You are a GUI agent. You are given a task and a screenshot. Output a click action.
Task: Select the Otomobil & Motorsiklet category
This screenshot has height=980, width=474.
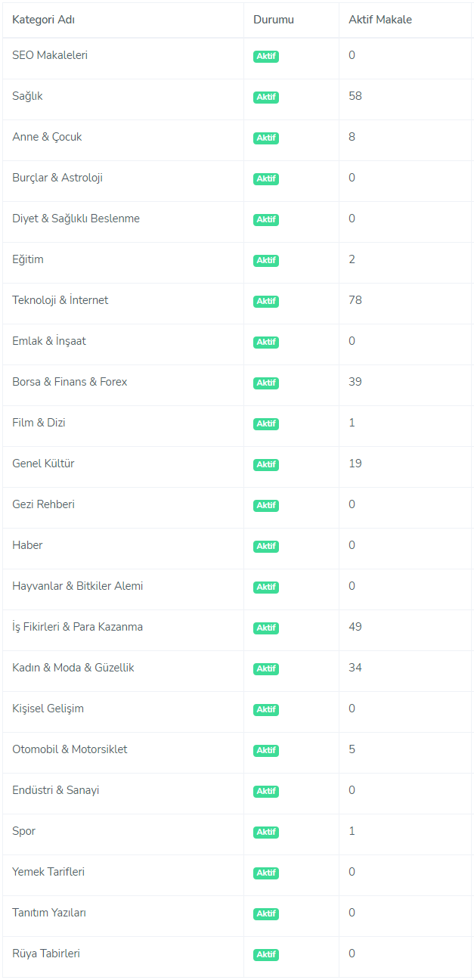pos(70,749)
